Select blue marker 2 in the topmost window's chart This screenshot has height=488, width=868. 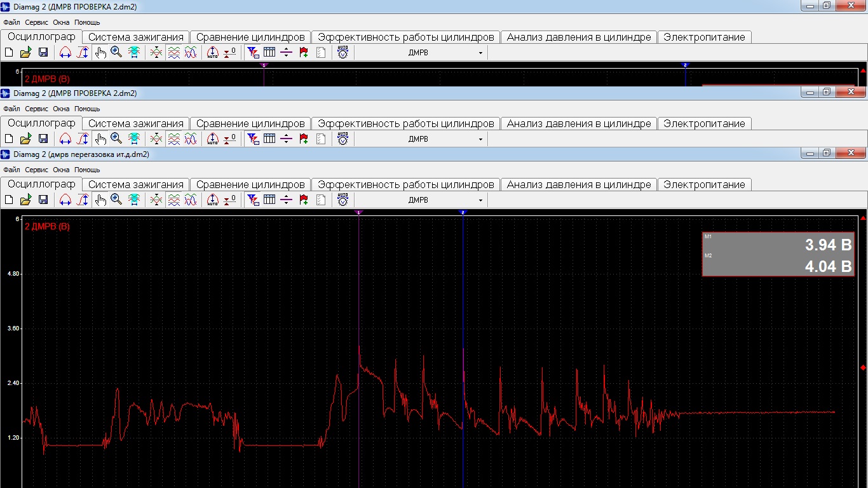click(685, 65)
